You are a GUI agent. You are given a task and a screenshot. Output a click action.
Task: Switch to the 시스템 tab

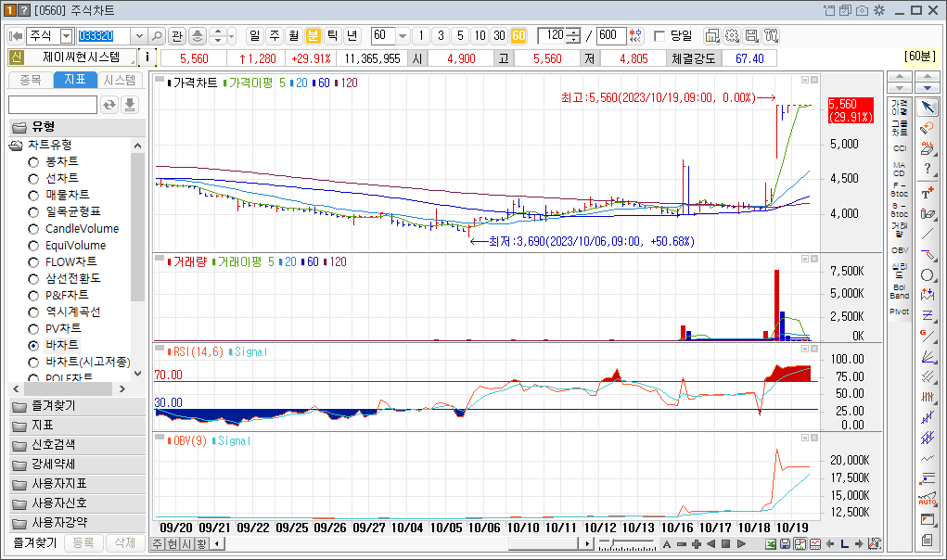pos(120,80)
